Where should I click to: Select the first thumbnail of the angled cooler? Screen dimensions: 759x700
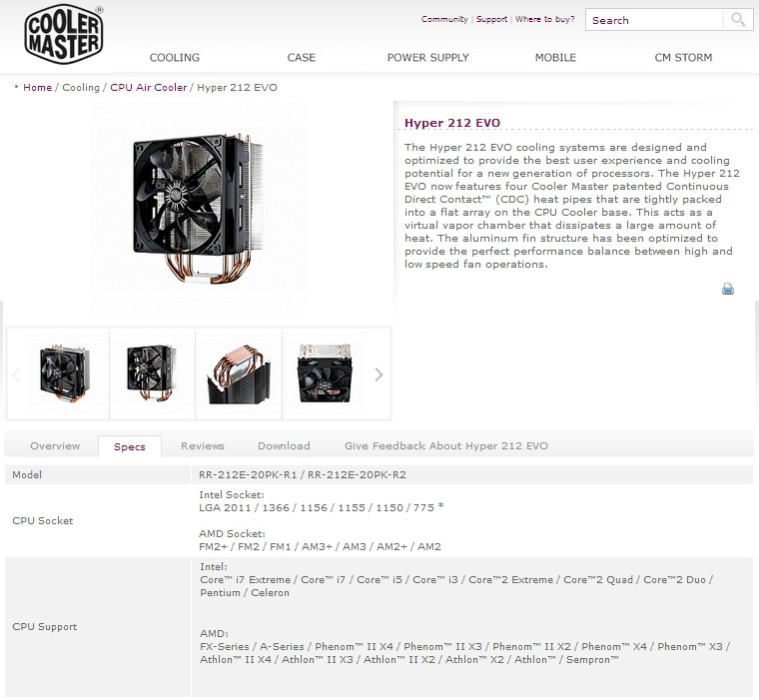64,373
